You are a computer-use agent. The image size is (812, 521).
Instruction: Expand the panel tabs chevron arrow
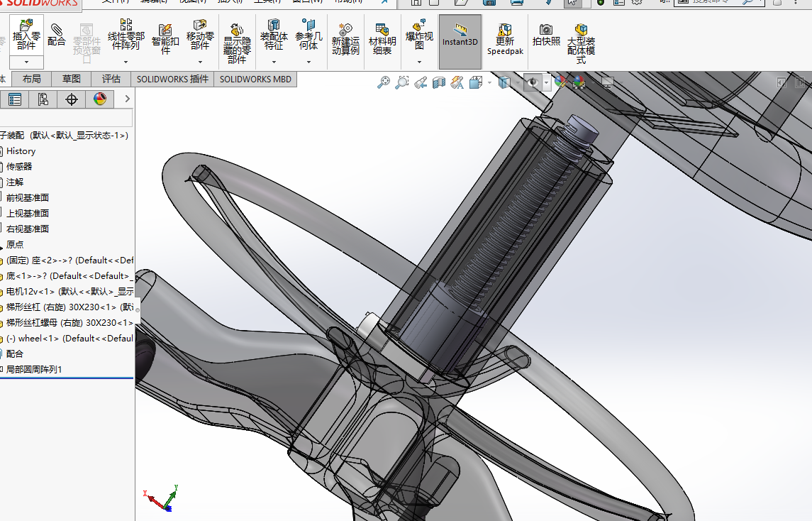[127, 99]
